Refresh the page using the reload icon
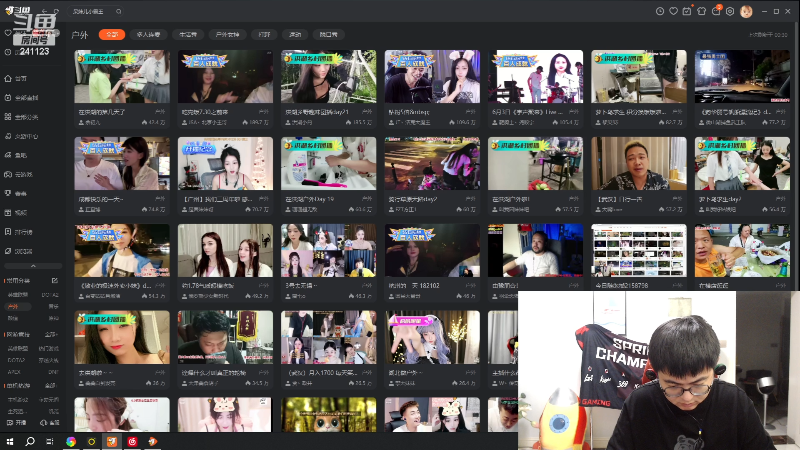 coord(56,11)
